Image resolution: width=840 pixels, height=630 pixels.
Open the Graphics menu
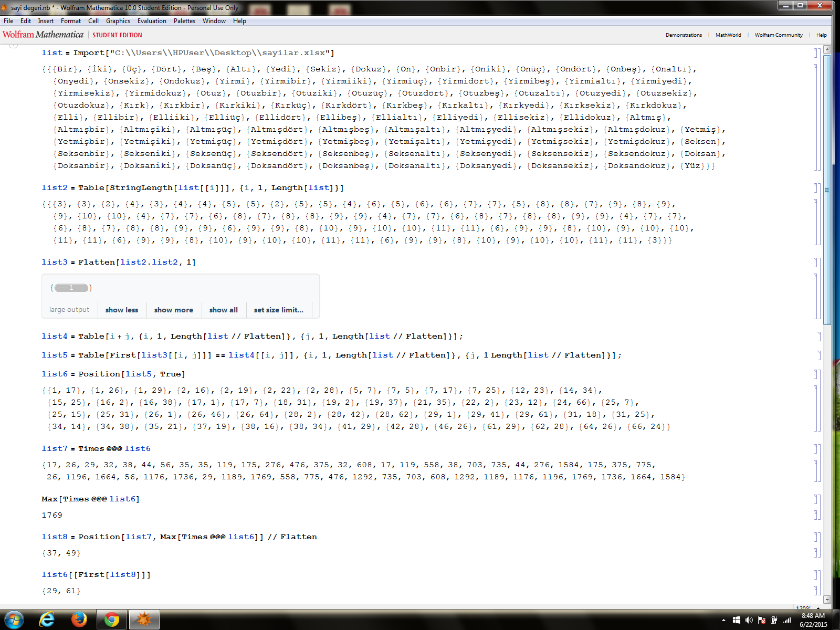coord(118,21)
